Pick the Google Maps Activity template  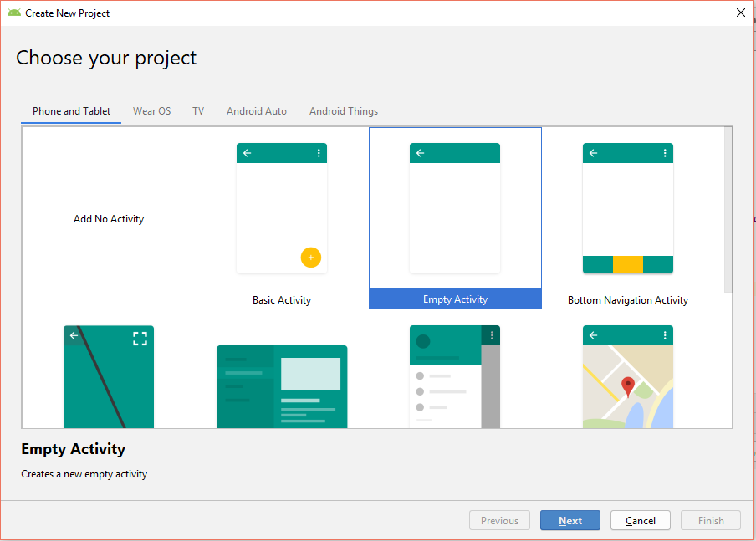click(628, 376)
